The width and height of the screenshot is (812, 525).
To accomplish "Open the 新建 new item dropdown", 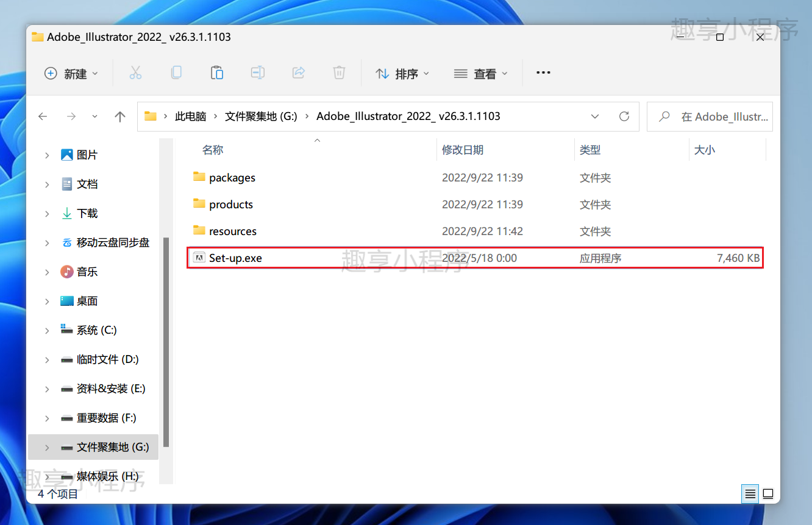I will coord(71,73).
